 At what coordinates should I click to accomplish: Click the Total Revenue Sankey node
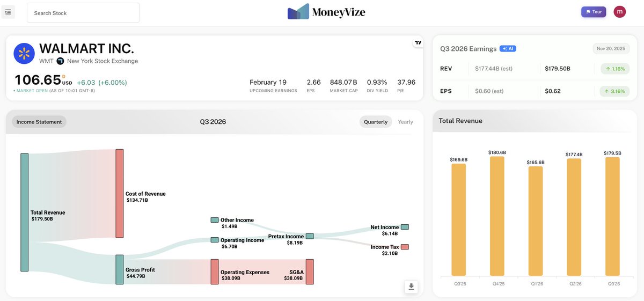tap(24, 212)
